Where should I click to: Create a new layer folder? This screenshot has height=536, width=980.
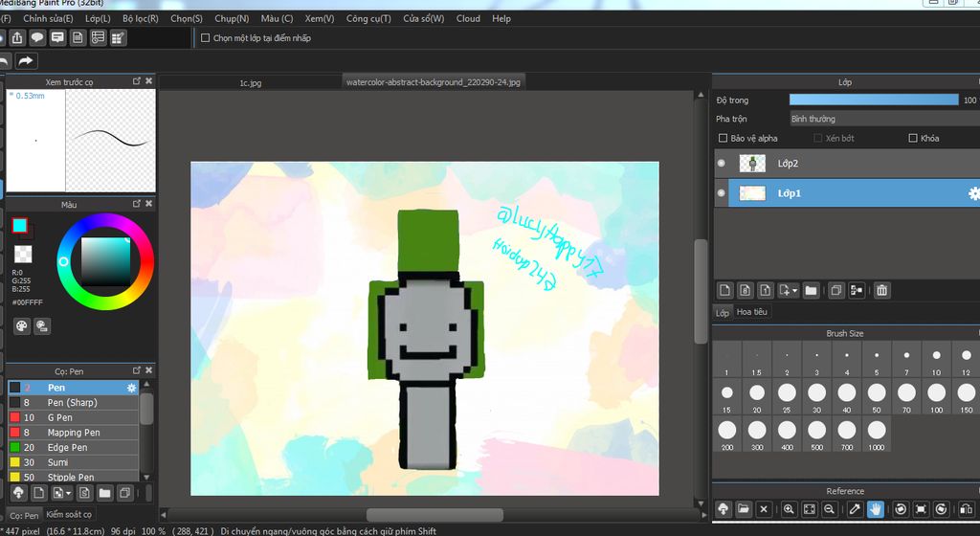point(812,290)
